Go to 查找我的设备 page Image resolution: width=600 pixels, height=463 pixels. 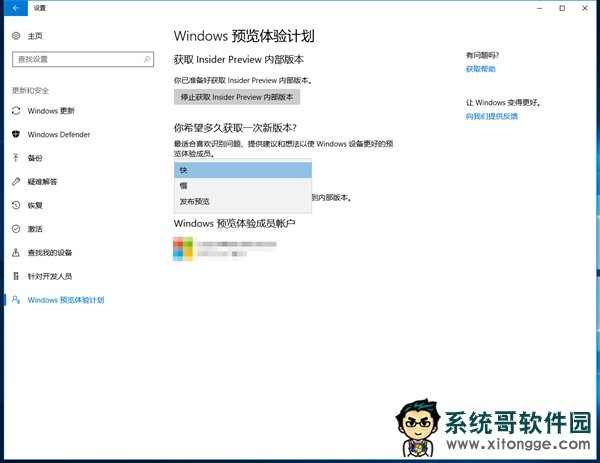coord(50,253)
